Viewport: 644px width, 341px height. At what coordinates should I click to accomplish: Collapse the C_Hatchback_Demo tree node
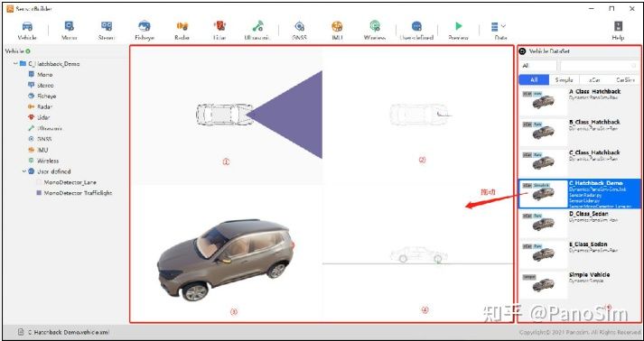[15, 64]
